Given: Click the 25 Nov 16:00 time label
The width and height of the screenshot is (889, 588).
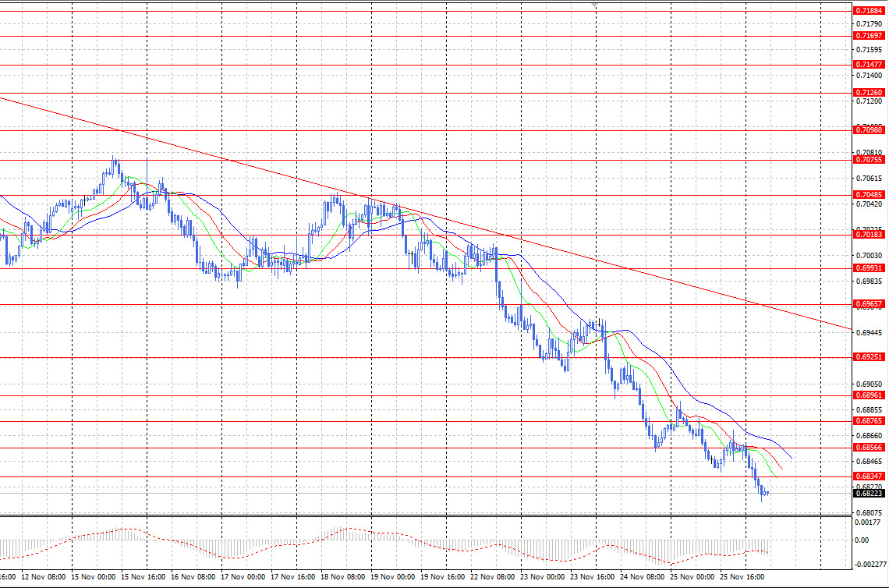Looking at the screenshot, I should point(742,576).
